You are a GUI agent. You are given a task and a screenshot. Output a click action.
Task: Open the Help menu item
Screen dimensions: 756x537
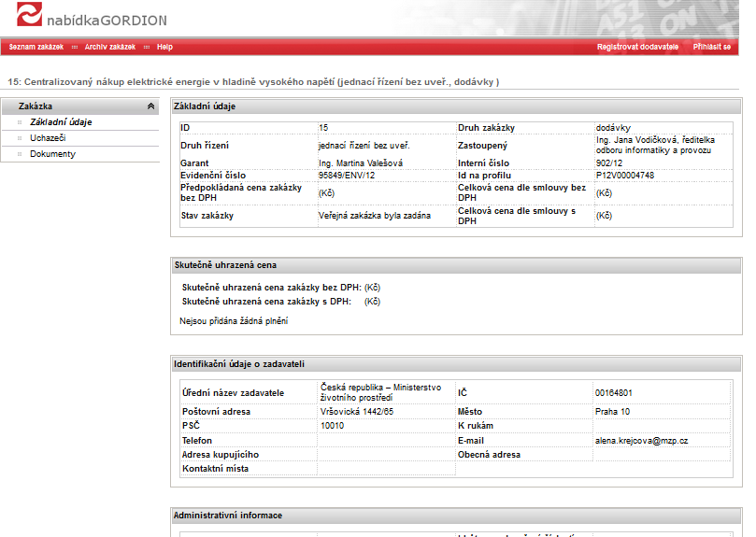(x=164, y=47)
